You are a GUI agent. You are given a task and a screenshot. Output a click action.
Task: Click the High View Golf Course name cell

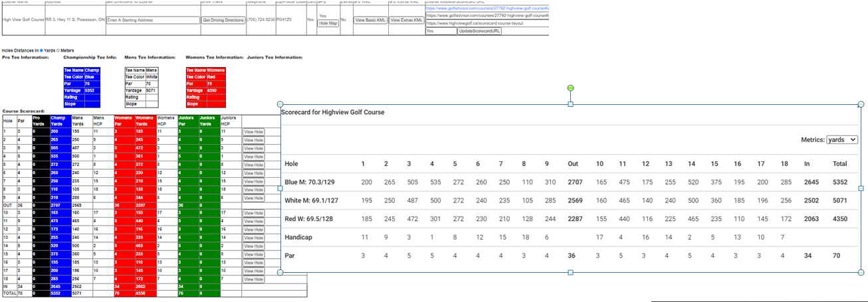pos(22,20)
